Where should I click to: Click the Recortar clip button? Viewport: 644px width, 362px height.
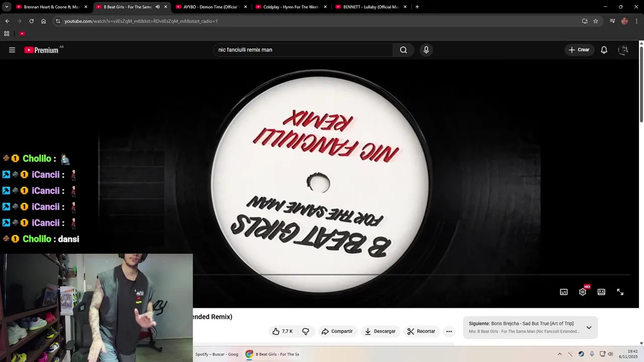(421, 331)
